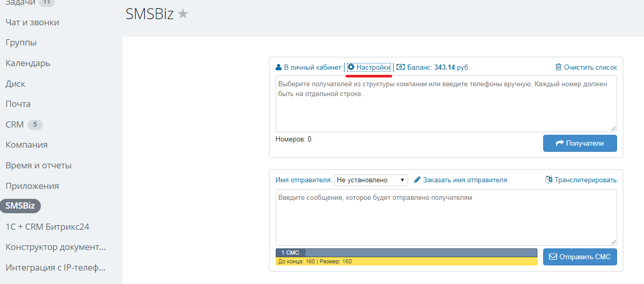Click the 'Имя отправителя:' label

(304, 180)
